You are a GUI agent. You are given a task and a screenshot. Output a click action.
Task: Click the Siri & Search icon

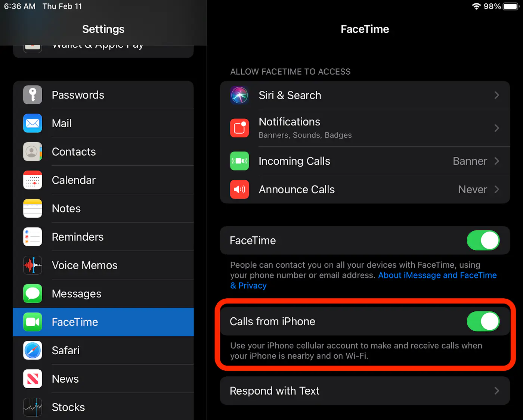click(x=239, y=95)
